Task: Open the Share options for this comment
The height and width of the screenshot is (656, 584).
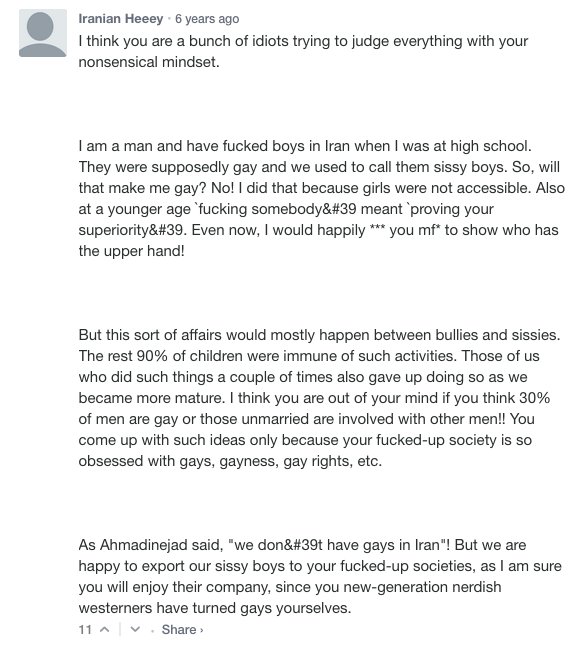Action: coord(179,630)
